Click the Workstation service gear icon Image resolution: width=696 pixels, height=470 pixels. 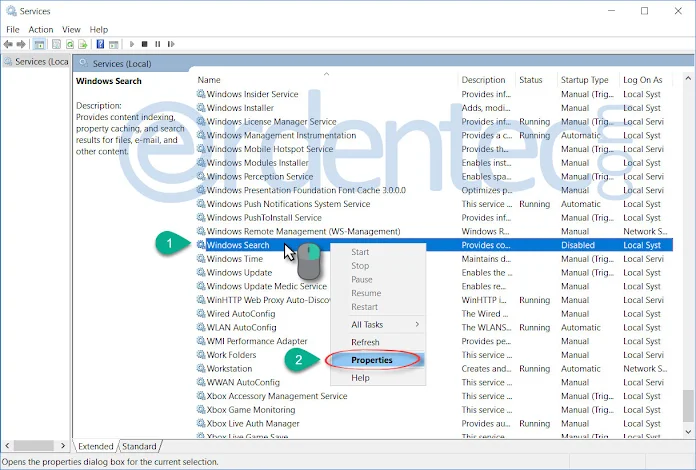pyautogui.click(x=201, y=368)
